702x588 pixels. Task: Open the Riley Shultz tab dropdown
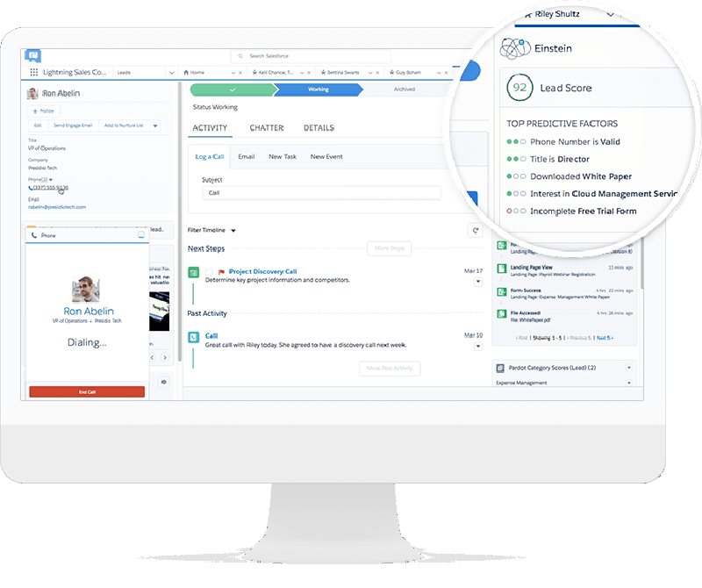pyautogui.click(x=610, y=15)
